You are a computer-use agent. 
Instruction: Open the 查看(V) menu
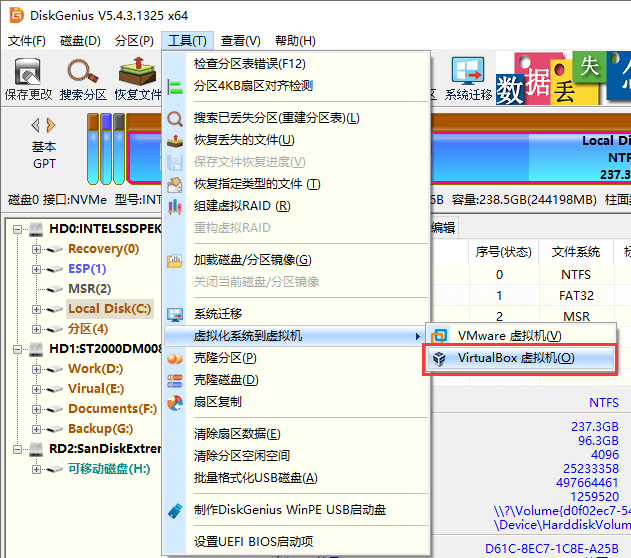coord(241,41)
